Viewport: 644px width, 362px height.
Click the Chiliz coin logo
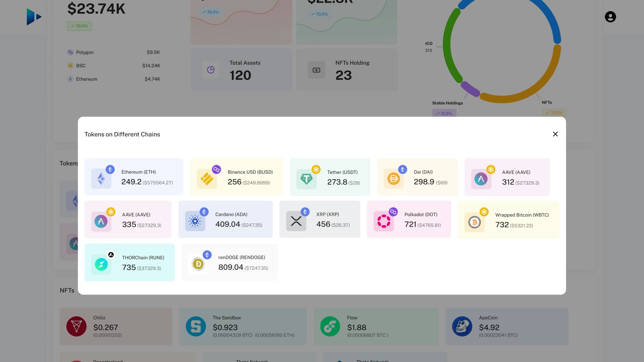(76, 326)
